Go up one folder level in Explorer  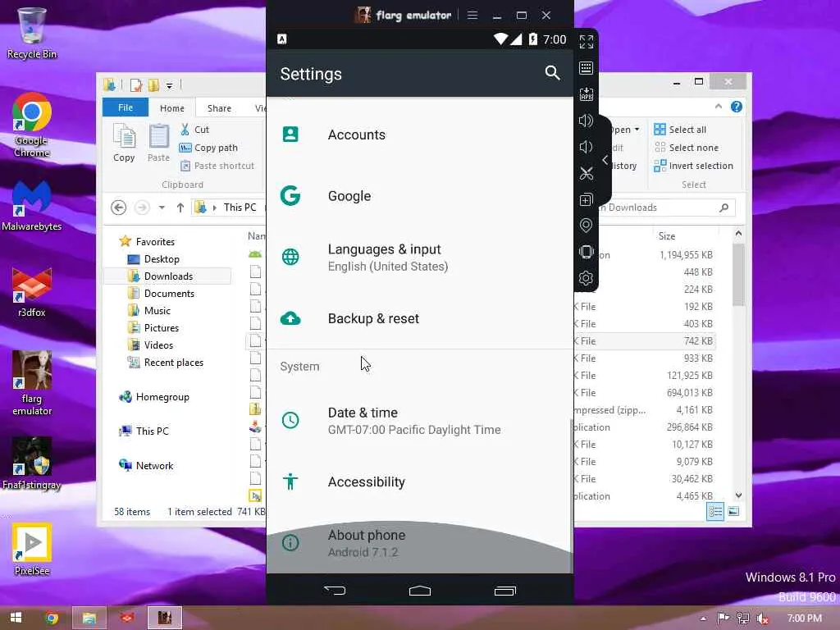(180, 208)
